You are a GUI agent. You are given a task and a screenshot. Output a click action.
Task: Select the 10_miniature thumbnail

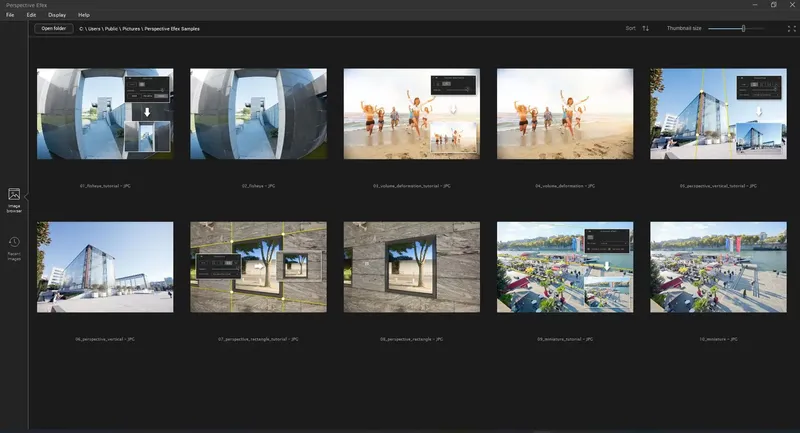pyautogui.click(x=718, y=267)
